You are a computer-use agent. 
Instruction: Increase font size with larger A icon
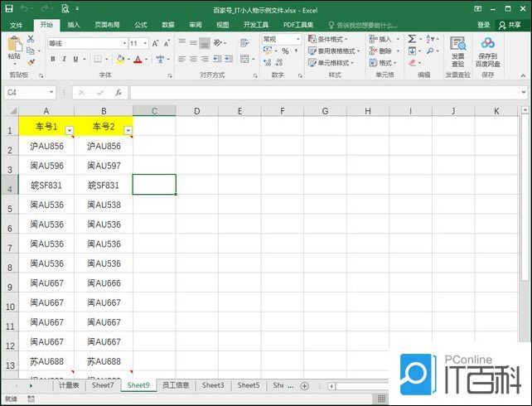(155, 43)
